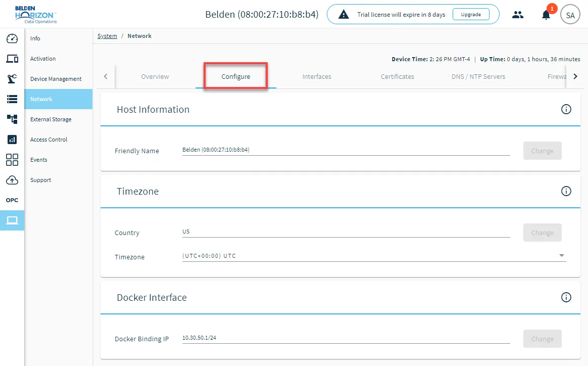Expand the Timezone dropdown
Viewport: 588px width, 366px height.
[374, 256]
